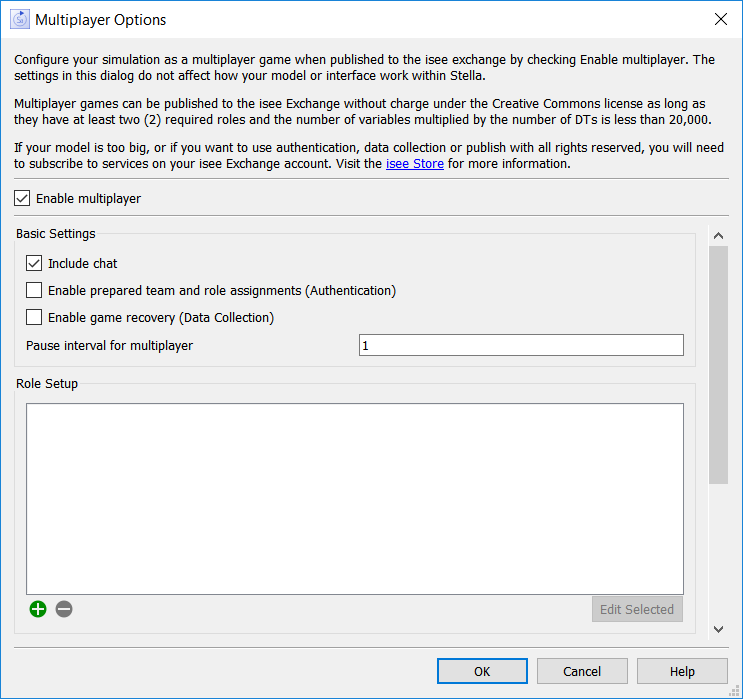
Task: Click the scrollbar down arrow
Action: (718, 629)
